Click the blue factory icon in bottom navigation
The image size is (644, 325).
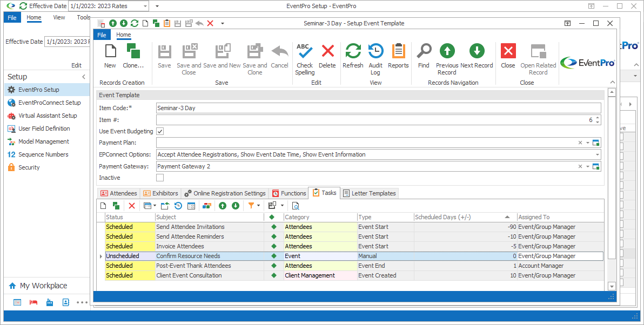50,302
